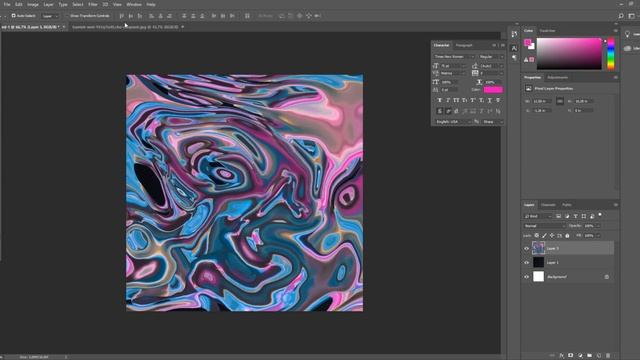Click the font size input field
Image resolution: width=640 pixels, height=360 pixels.
(x=451, y=66)
